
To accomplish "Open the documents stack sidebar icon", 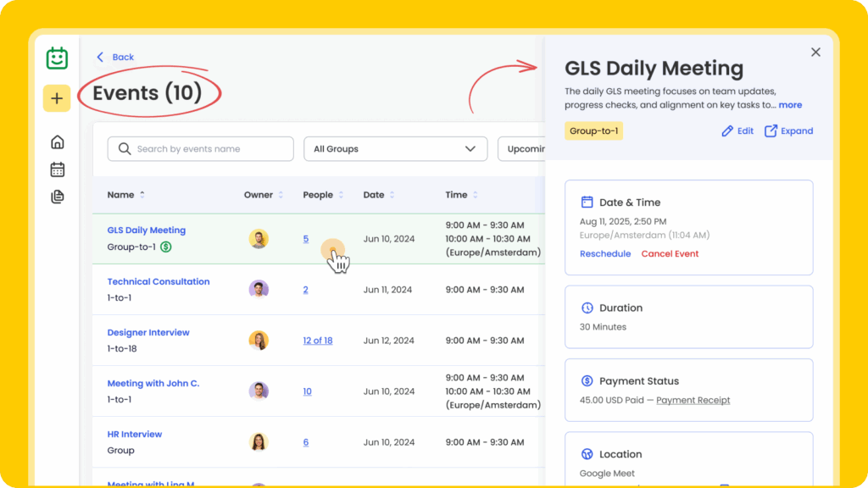I will click(x=57, y=197).
